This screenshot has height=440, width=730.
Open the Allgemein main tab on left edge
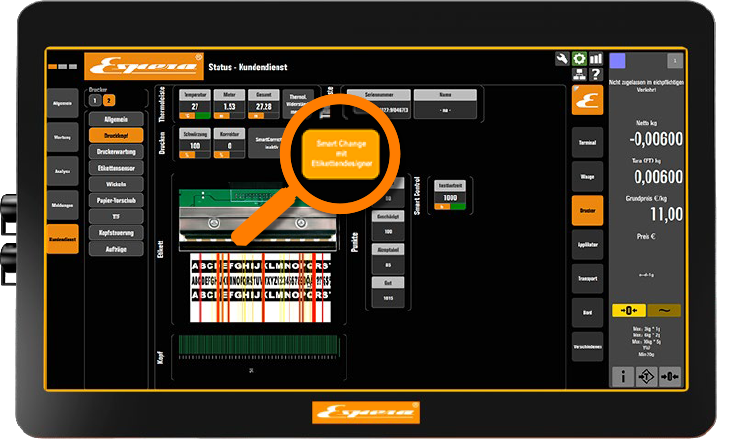(62, 103)
